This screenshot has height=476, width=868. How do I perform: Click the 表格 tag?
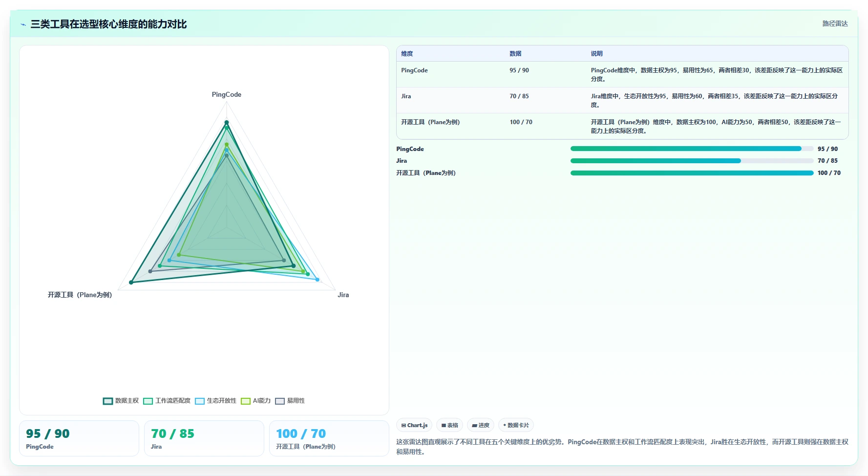[x=450, y=425]
